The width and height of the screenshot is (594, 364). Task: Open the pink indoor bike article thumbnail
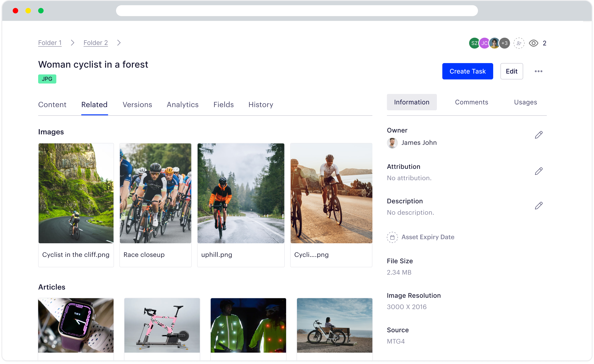[x=162, y=325]
